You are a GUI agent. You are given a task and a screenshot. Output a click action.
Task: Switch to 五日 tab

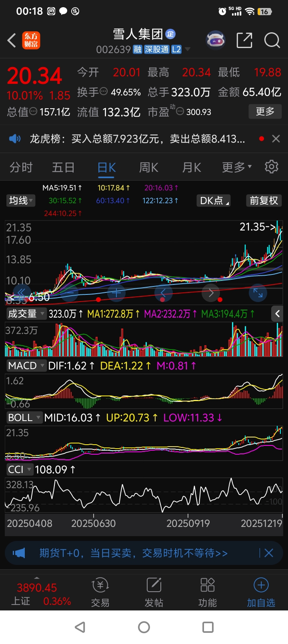[x=63, y=167]
